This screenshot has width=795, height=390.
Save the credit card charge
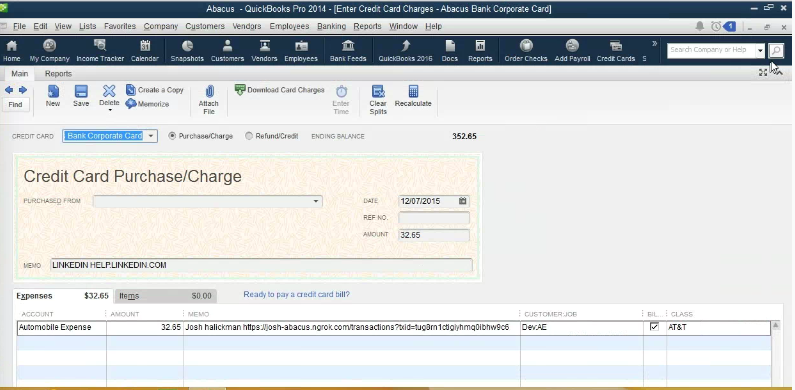(x=81, y=96)
